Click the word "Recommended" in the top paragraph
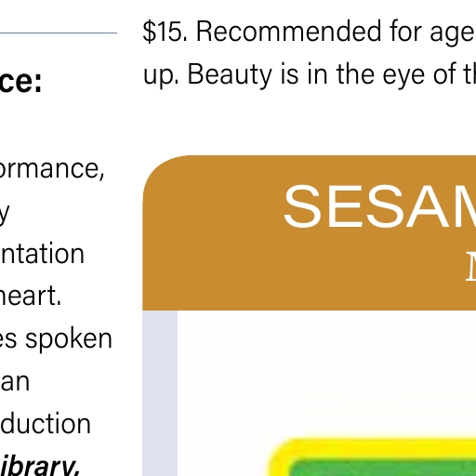476x476 pixels. (x=288, y=31)
